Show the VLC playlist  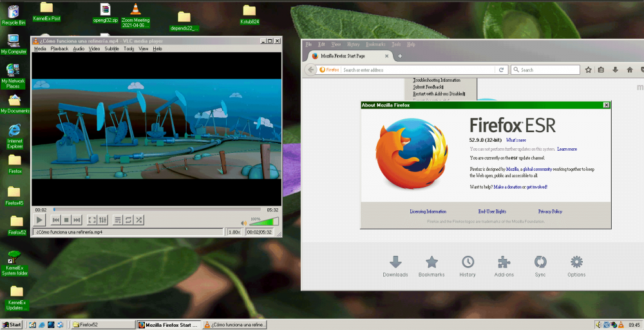(118, 220)
